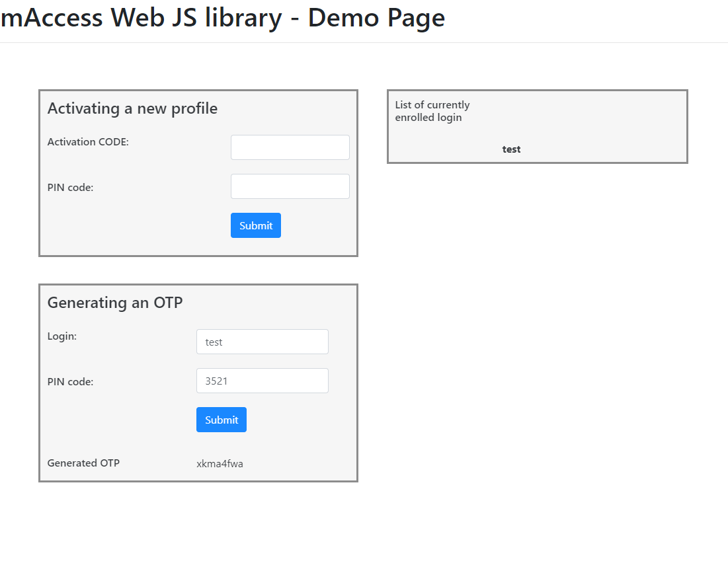Click the Generated OTP label
Image resolution: width=728 pixels, height=569 pixels.
83,463
